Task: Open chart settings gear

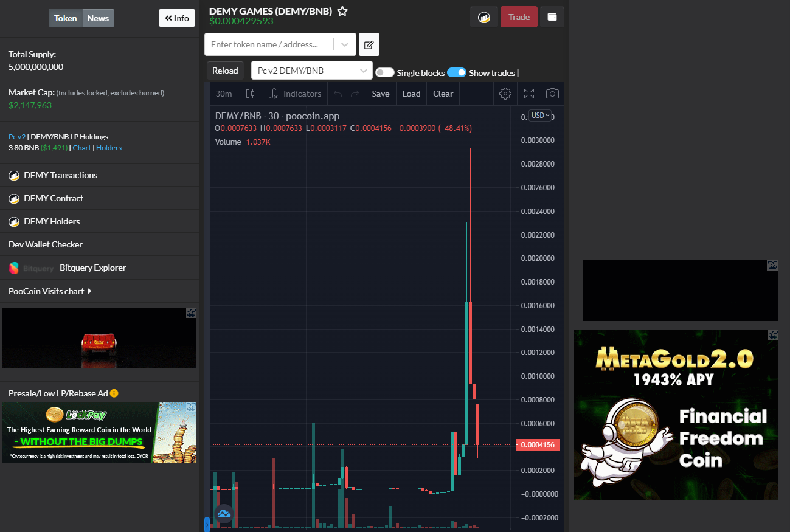Action: (x=505, y=94)
